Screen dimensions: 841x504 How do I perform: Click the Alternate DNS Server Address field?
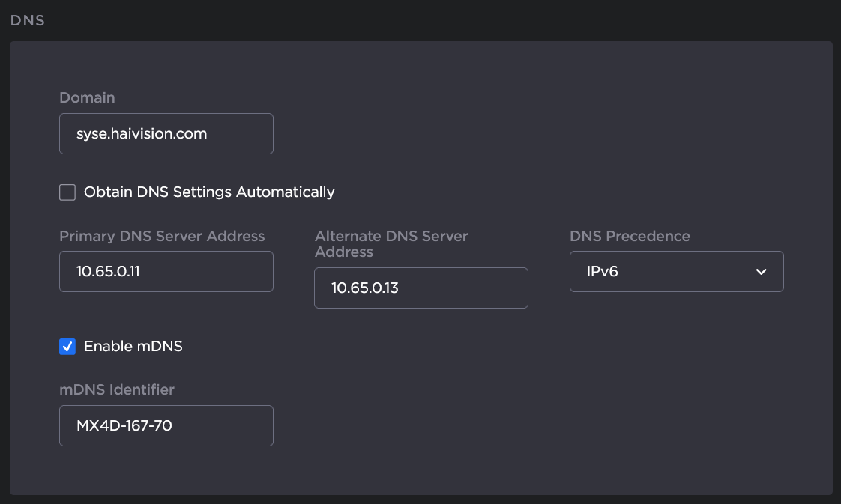click(x=420, y=288)
